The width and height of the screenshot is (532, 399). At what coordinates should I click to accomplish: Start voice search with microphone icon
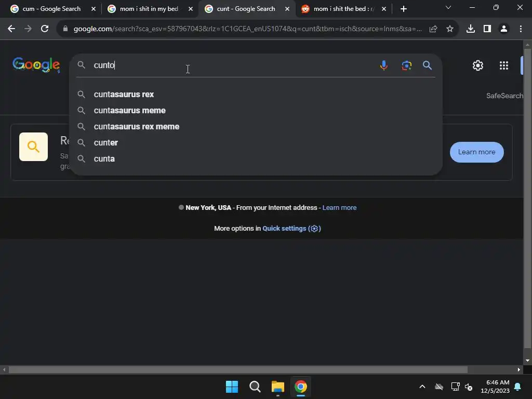(384, 65)
